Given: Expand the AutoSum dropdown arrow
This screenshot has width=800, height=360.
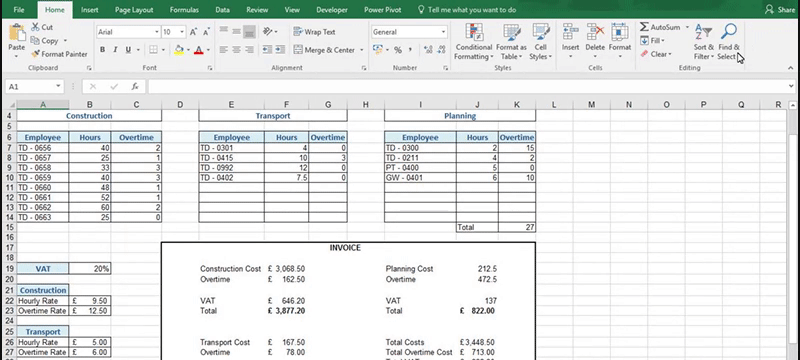Looking at the screenshot, I should tap(687, 27).
